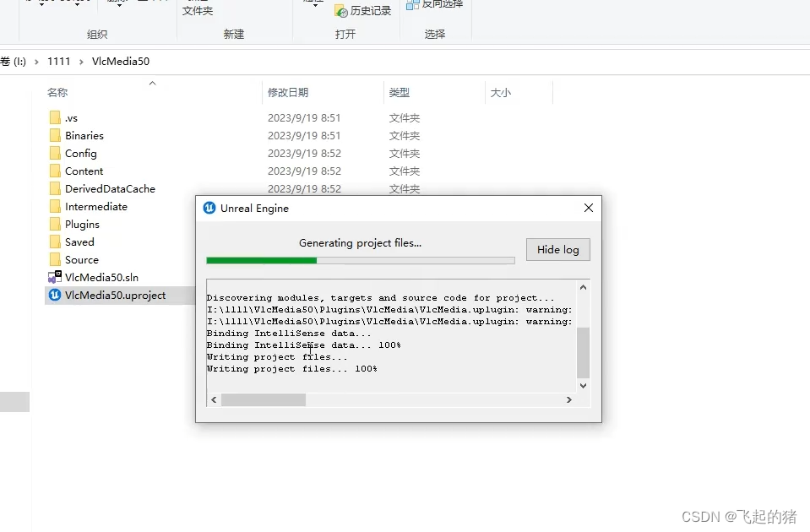Click the 反向选择 invert selection icon
This screenshot has height=532, width=810.
pos(412,5)
